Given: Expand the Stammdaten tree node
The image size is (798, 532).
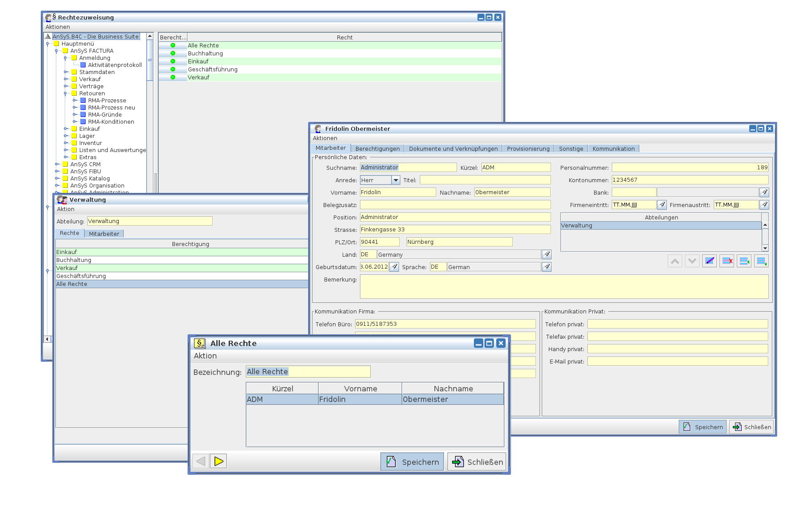Looking at the screenshot, I should point(66,72).
